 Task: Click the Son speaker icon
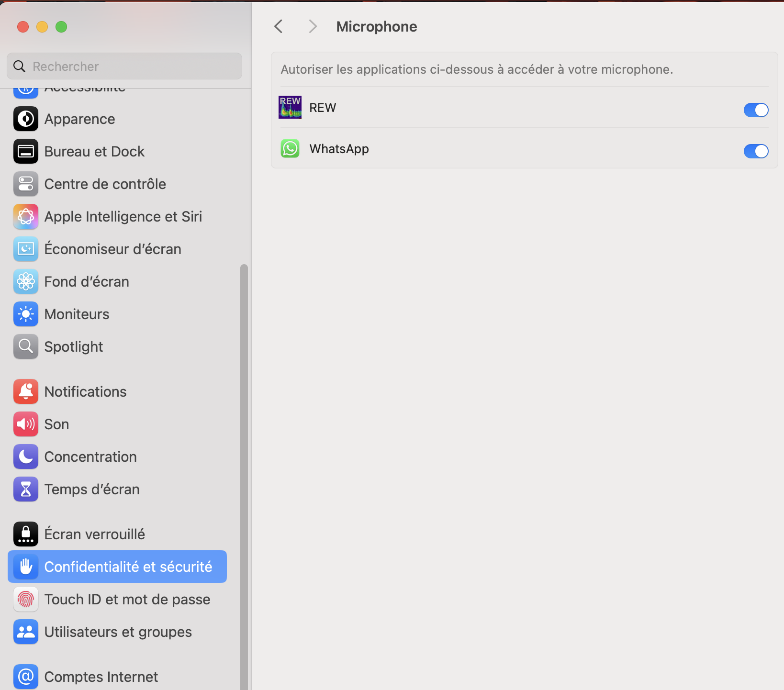(x=26, y=424)
